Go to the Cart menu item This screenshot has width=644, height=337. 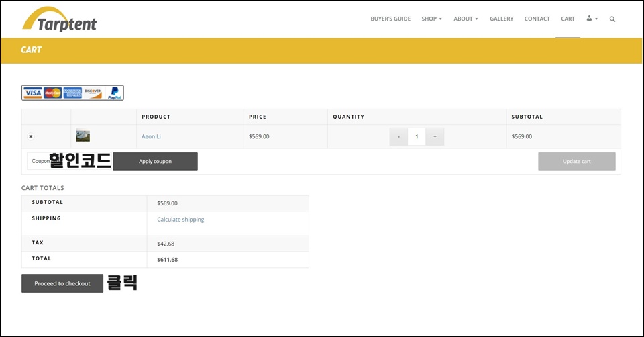tap(568, 19)
